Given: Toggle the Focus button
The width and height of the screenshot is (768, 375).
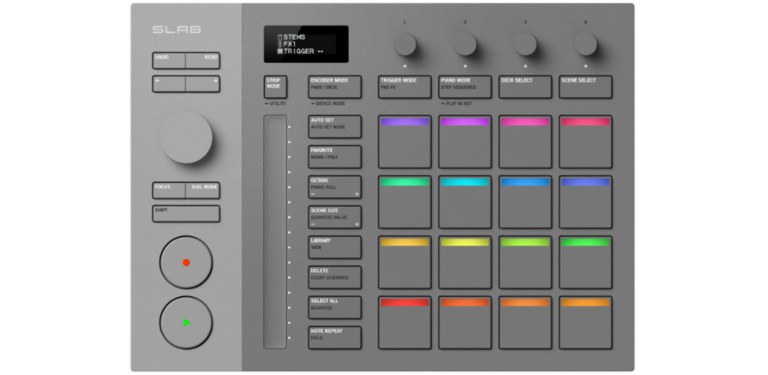Looking at the screenshot, I should point(169,190).
